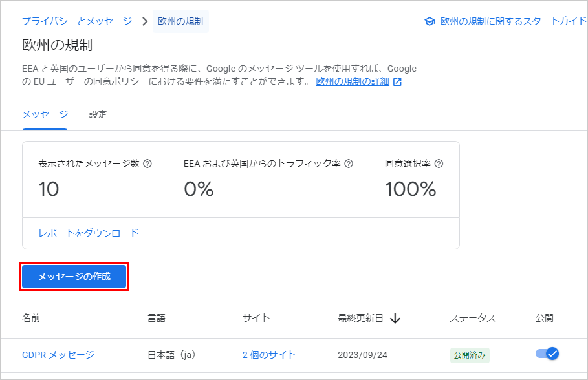Click the 公開済み status badge
The image size is (588, 380).
click(470, 355)
